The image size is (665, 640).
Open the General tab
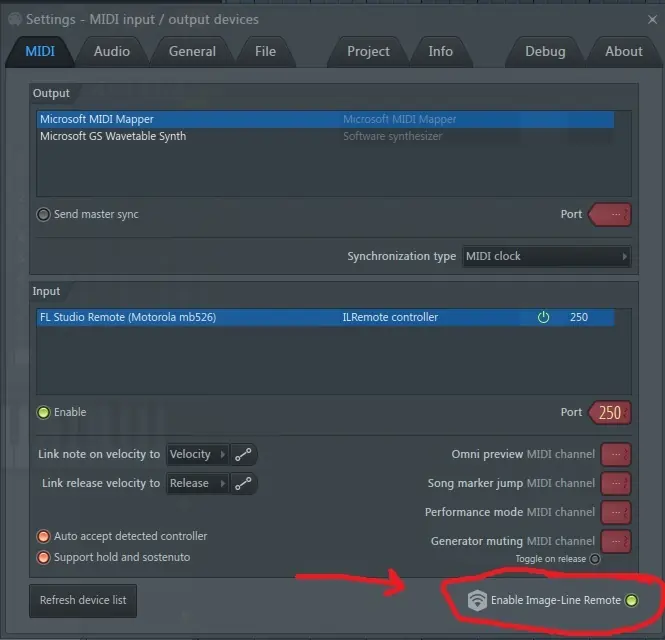pyautogui.click(x=192, y=51)
